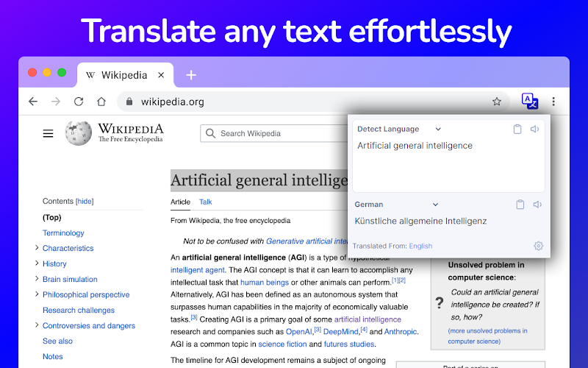Open the translator extension icon in toolbar
The height and width of the screenshot is (368, 588).
(530, 102)
